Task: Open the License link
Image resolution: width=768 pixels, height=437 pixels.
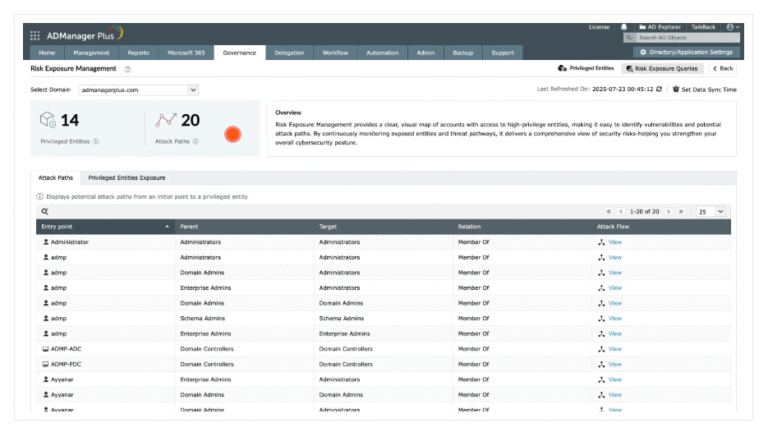Action: [599, 27]
